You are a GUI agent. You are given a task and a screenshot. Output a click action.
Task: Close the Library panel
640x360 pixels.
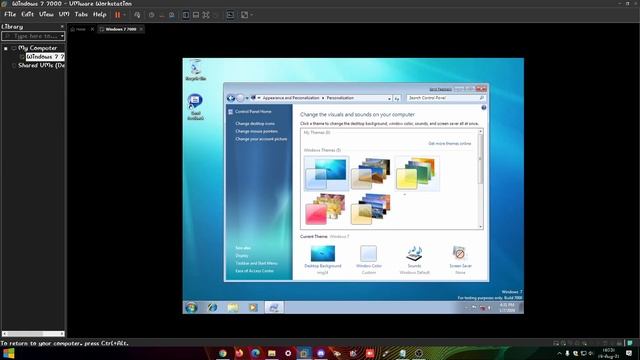click(x=62, y=27)
